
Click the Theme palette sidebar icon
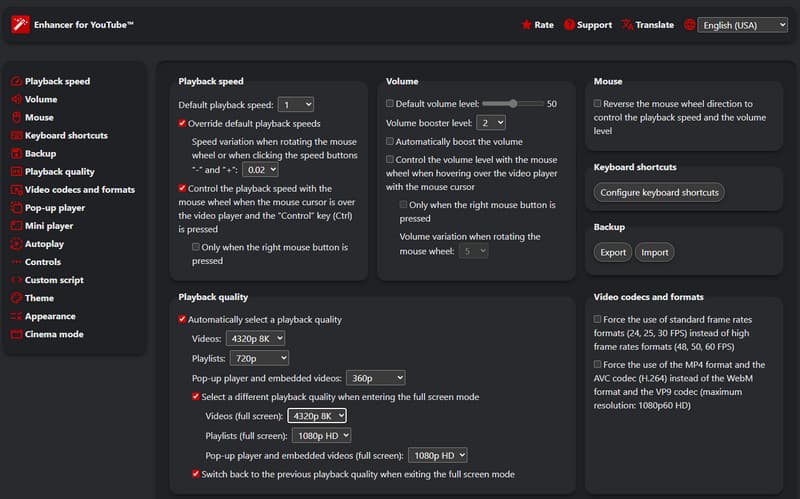click(16, 298)
